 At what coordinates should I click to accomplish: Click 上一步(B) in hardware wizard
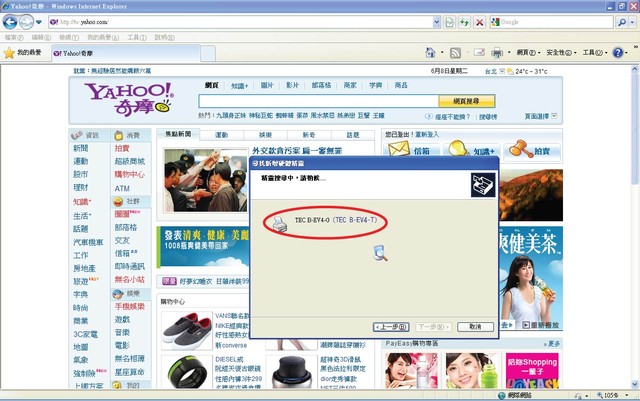pos(391,327)
